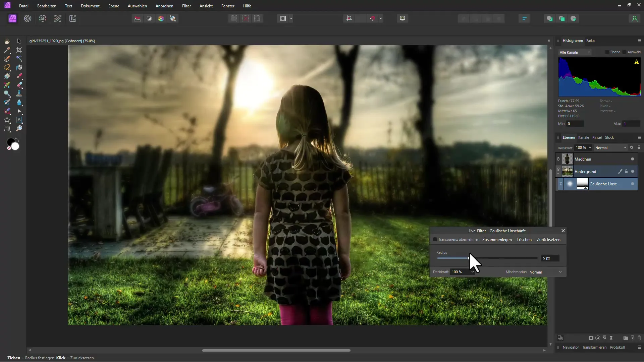This screenshot has width=644, height=362.
Task: Click the Hintergrund layer thumbnail
Action: point(568,172)
